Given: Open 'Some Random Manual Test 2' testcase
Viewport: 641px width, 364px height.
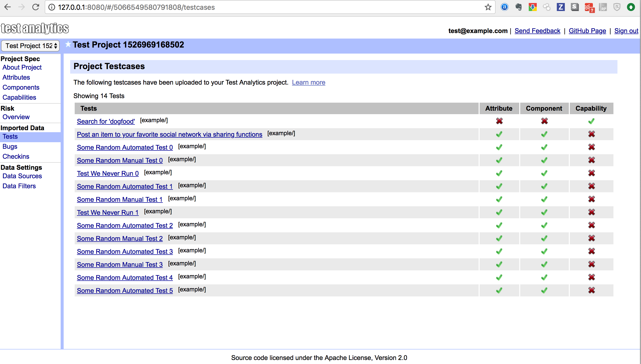Looking at the screenshot, I should coord(120,239).
